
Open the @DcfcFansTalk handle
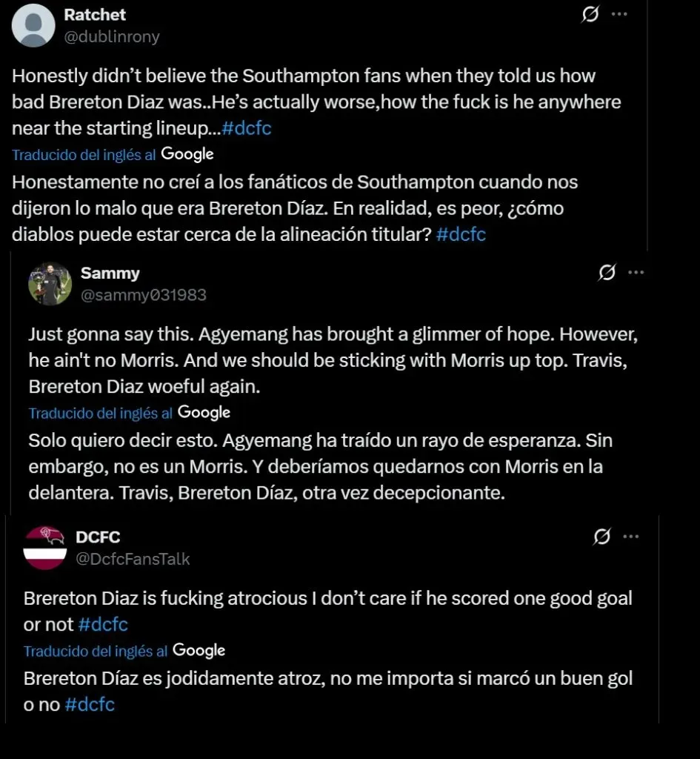coord(133,559)
